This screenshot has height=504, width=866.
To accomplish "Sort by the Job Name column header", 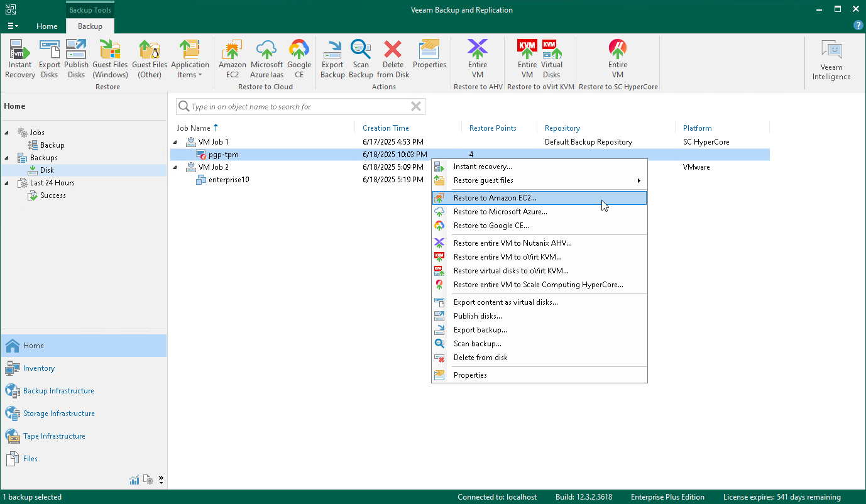I will coord(194,128).
